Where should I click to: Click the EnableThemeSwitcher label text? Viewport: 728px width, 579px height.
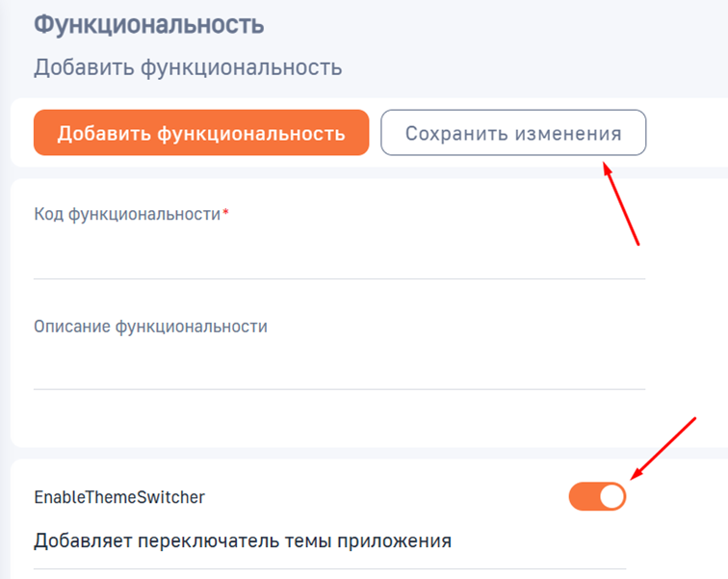119,497
